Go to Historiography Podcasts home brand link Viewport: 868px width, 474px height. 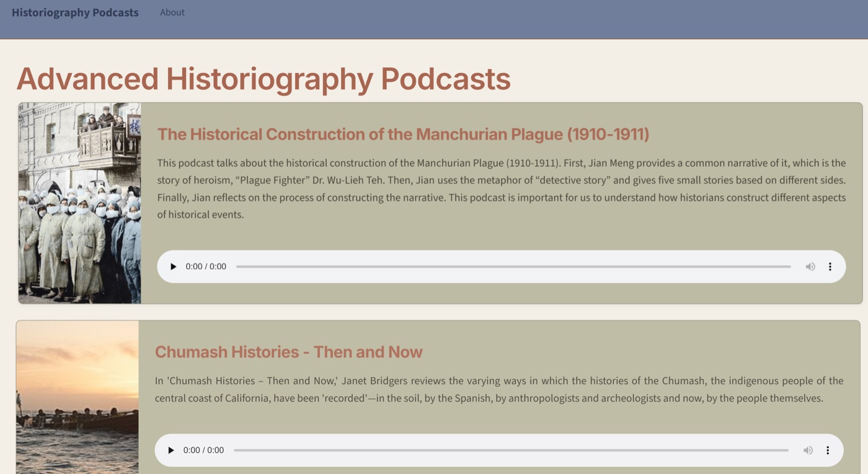point(75,12)
